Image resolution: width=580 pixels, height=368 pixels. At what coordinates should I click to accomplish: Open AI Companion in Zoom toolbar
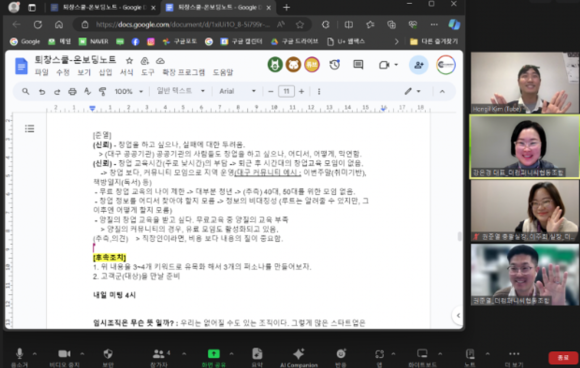(299, 354)
